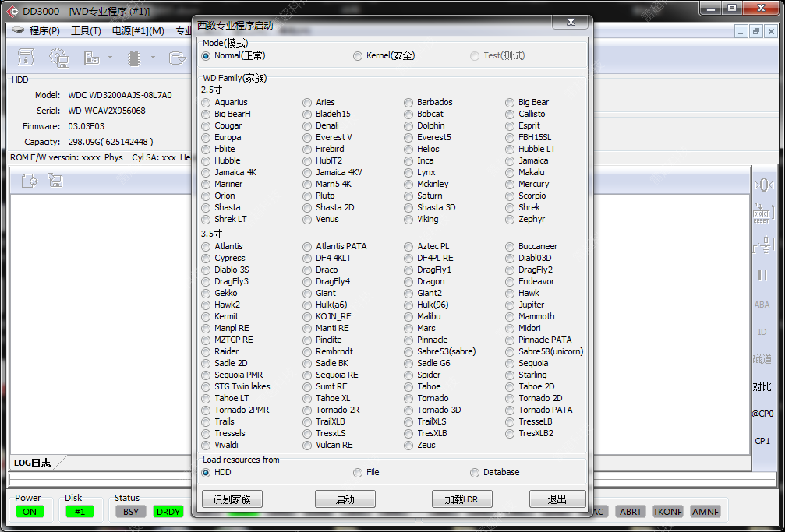Viewport: 785px width, 532px height.
Task: Select HDD as resource source
Action: pos(216,472)
